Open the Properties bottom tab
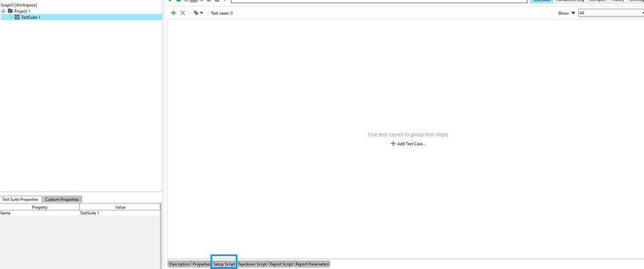Viewport: 644px width, 269px height. coord(202,264)
